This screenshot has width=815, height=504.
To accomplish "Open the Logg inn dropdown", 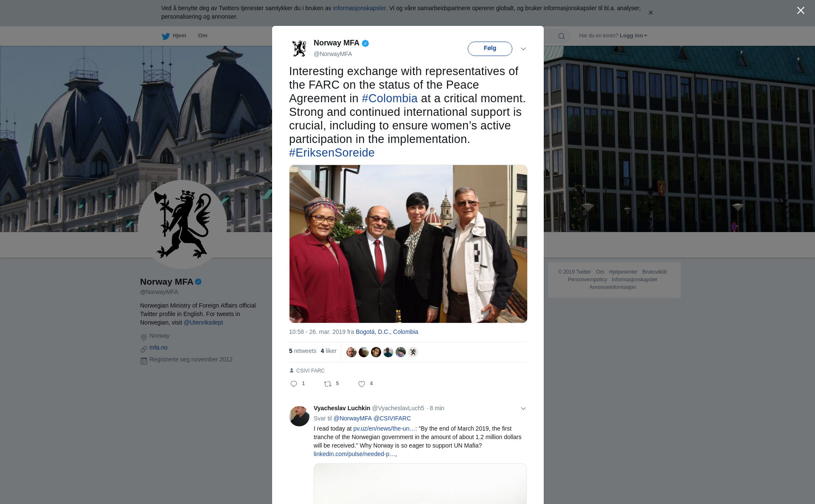I will click(x=633, y=36).
